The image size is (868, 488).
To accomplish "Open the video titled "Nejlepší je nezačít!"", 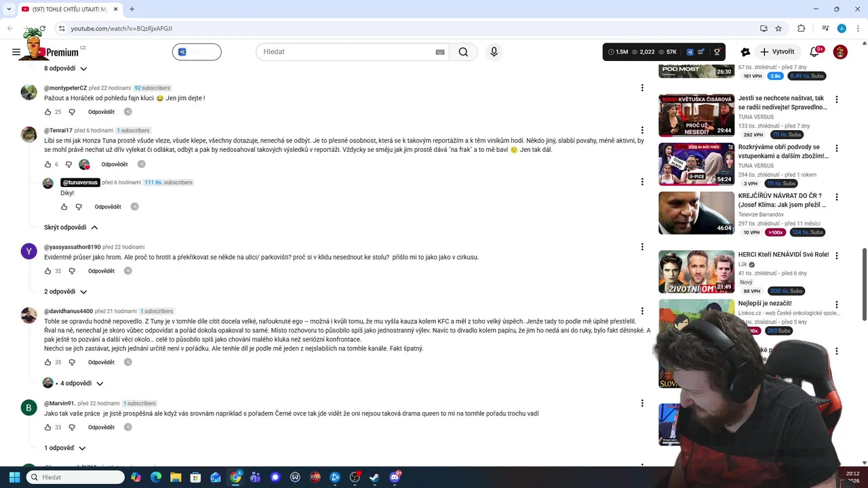I will point(765,304).
